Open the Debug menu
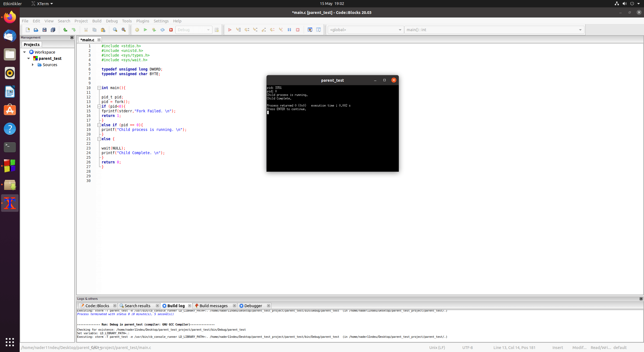 tap(112, 21)
